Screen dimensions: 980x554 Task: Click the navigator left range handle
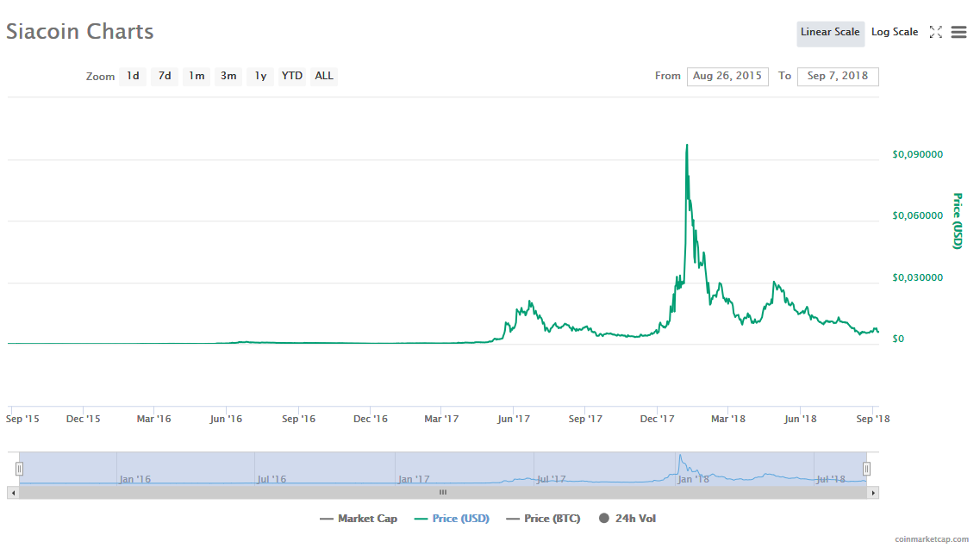click(x=19, y=469)
